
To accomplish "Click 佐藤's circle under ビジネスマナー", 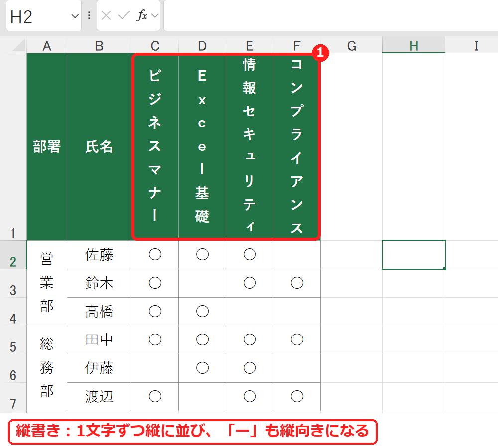I will coord(155,255).
